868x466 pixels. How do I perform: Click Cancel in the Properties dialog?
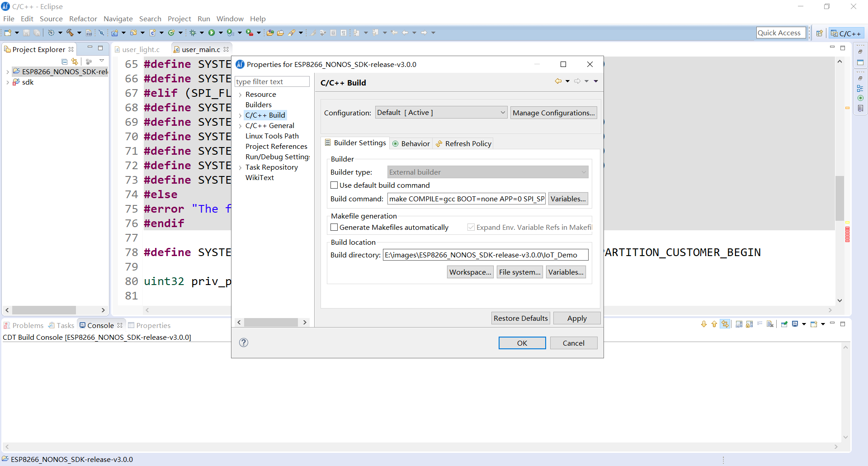point(574,343)
